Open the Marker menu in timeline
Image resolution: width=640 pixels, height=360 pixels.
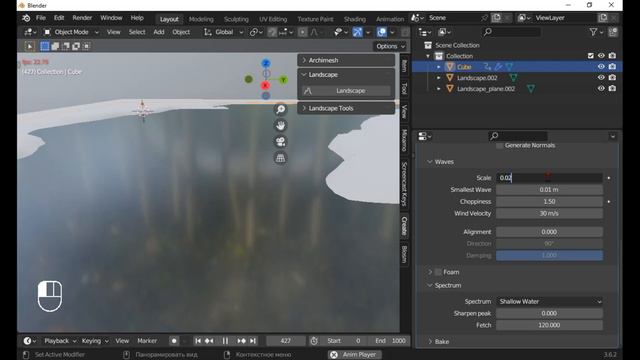pos(147,341)
